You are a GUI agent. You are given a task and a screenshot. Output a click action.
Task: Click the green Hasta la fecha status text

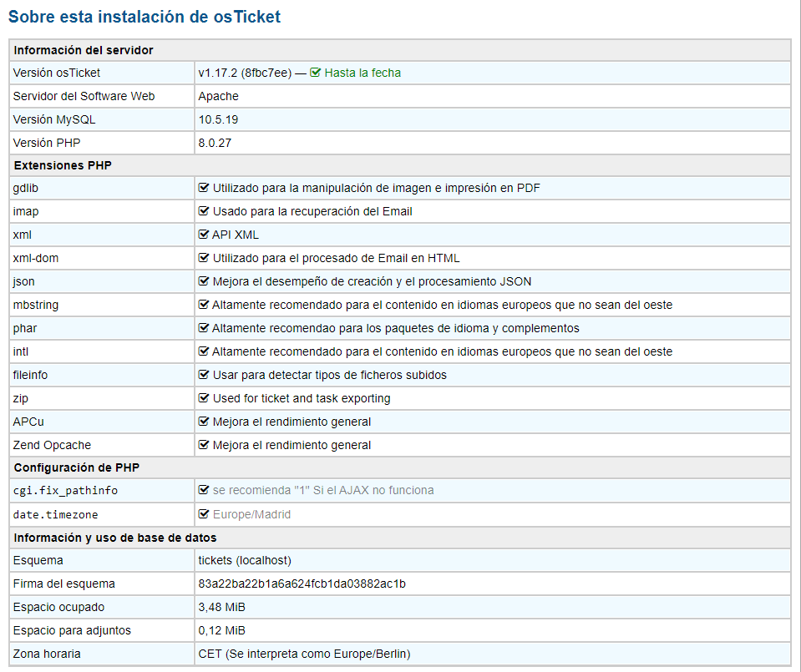[362, 73]
